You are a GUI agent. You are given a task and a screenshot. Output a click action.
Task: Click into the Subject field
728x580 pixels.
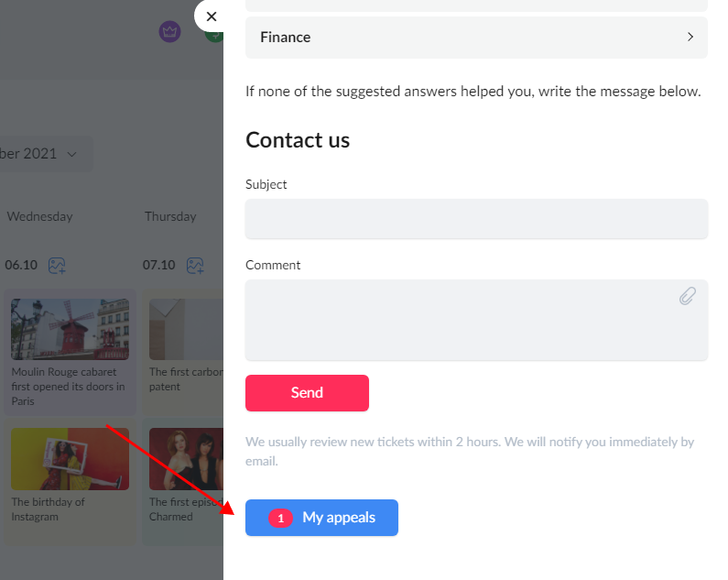pyautogui.click(x=476, y=218)
